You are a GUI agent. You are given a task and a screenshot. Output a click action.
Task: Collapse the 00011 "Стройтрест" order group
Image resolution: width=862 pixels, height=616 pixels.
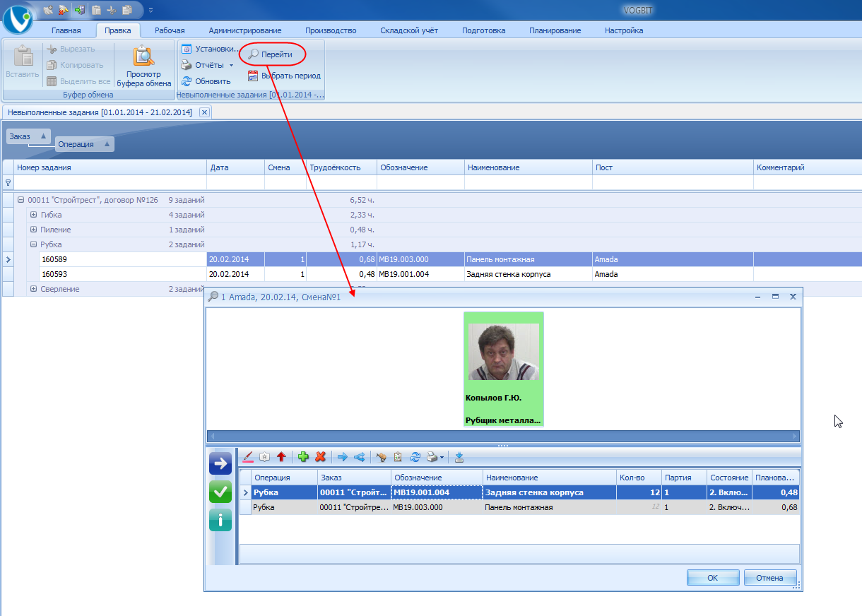pyautogui.click(x=21, y=200)
